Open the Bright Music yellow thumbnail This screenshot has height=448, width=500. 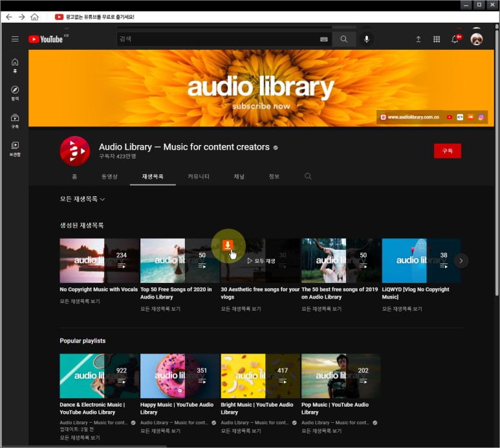261,375
